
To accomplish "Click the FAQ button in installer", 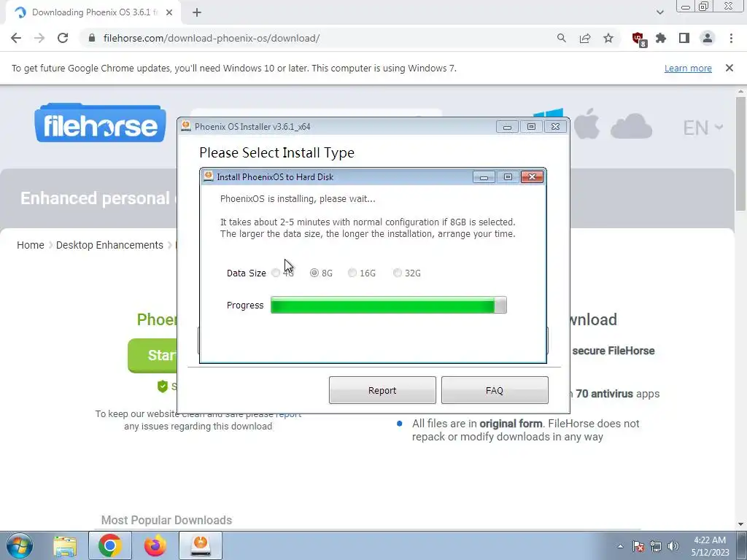I will [495, 390].
